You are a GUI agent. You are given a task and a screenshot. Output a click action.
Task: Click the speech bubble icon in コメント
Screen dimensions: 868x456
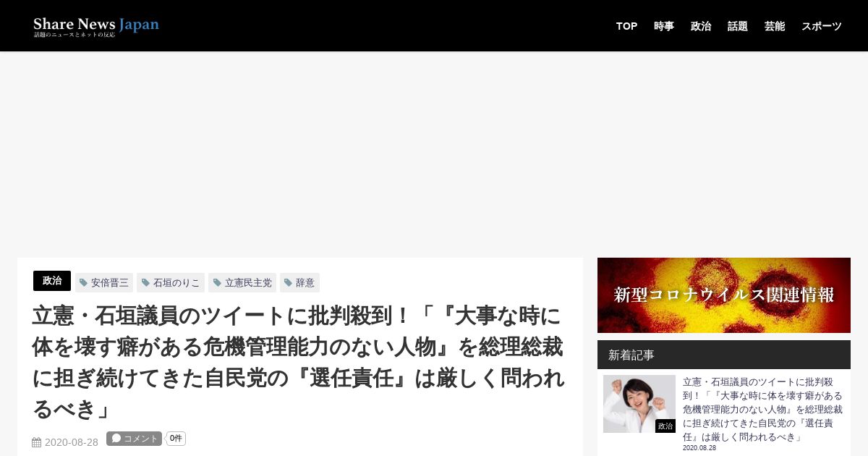[x=116, y=438]
